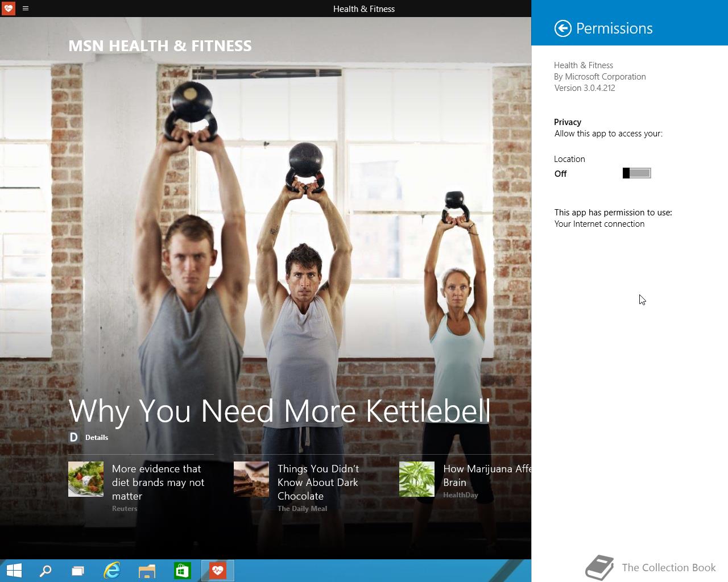The image size is (728, 582).
Task: Click 'By Microsoft Corporation' text
Action: coord(600,77)
